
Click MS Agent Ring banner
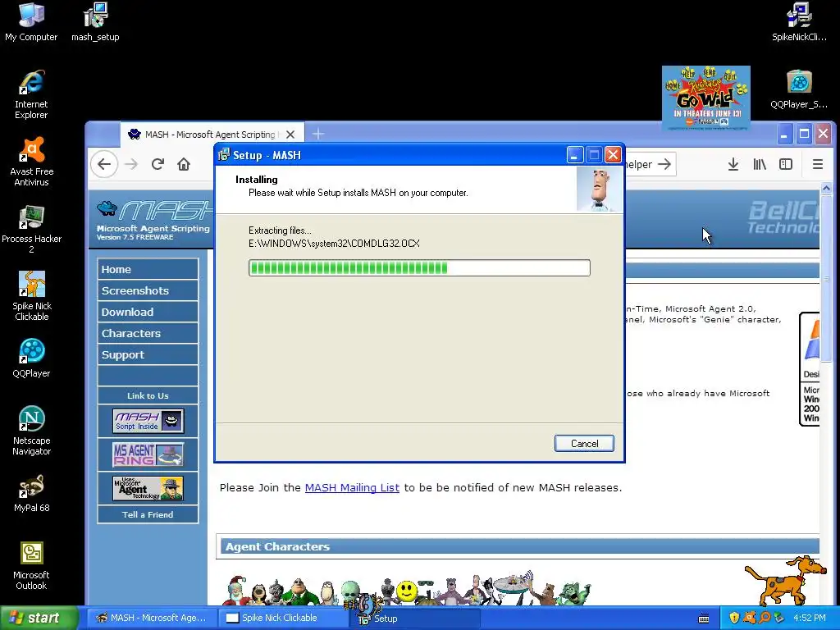[x=148, y=454]
